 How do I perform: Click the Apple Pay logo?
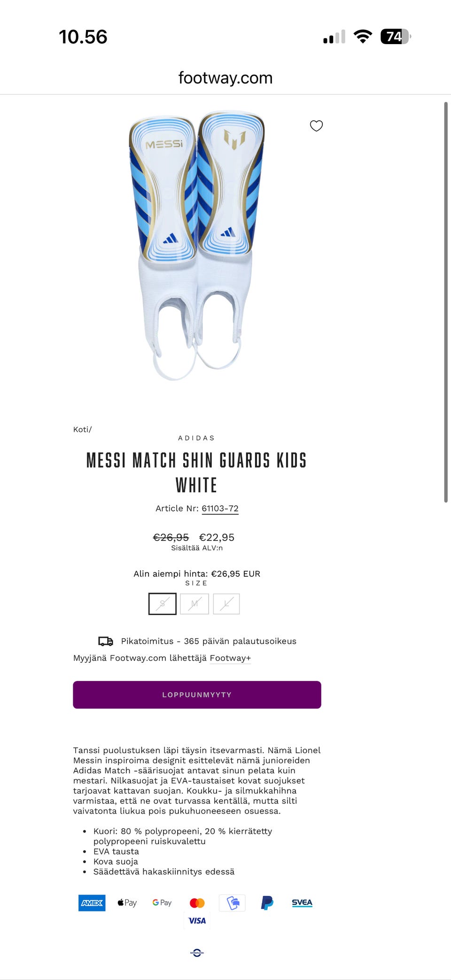point(127,903)
